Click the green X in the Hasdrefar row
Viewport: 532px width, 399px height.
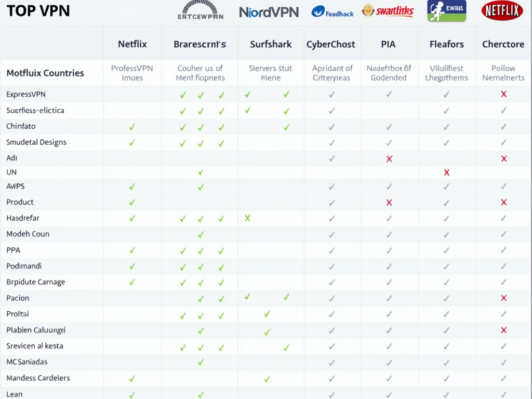247,218
